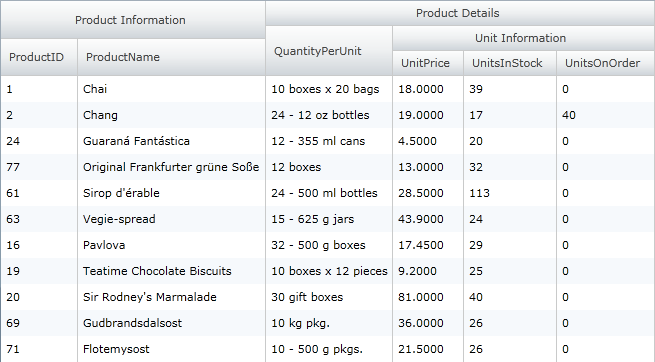Click unit price 36.0000
Viewport: 655px width, 362px height.
tap(428, 323)
